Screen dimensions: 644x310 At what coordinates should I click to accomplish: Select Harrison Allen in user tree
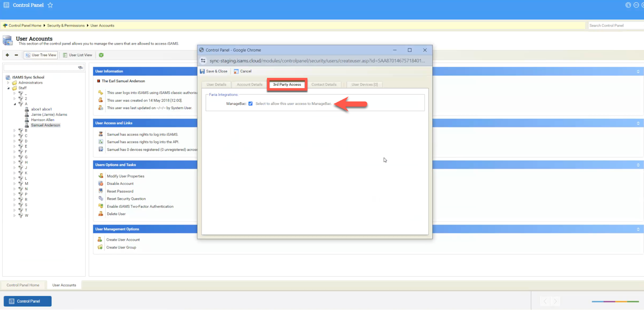(x=42, y=120)
